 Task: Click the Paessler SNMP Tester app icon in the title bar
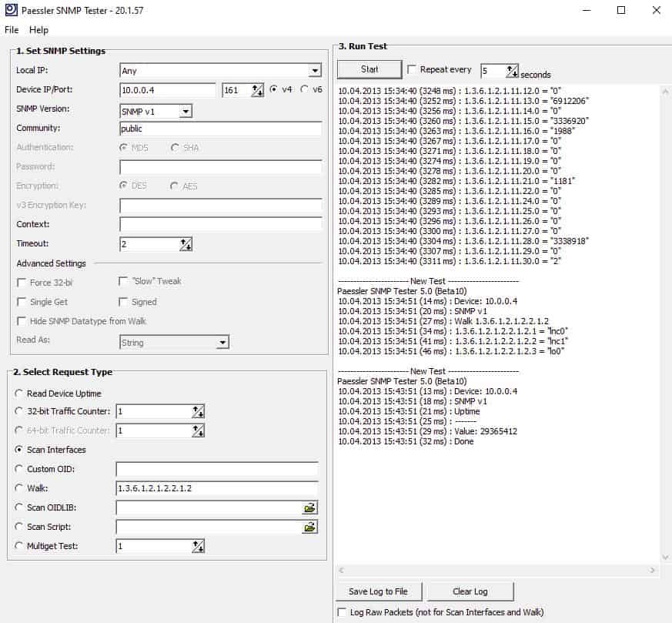tap(11, 10)
